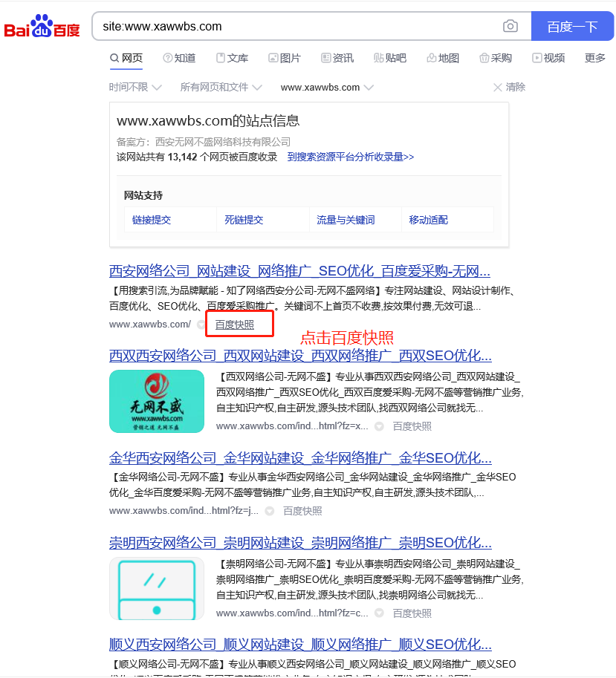Open the 视频 tab
The height and width of the screenshot is (678, 616).
tap(548, 58)
